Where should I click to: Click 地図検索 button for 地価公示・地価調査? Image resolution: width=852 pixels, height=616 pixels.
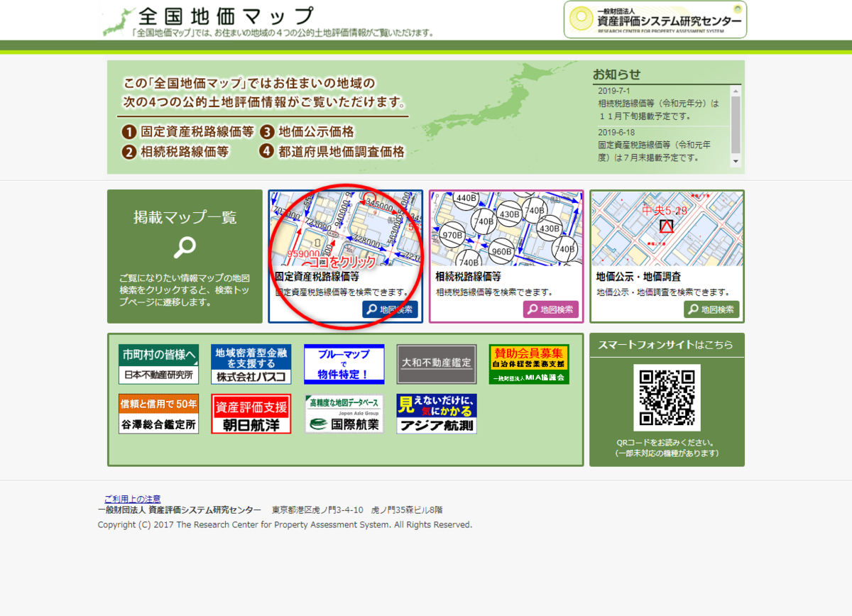tap(711, 309)
